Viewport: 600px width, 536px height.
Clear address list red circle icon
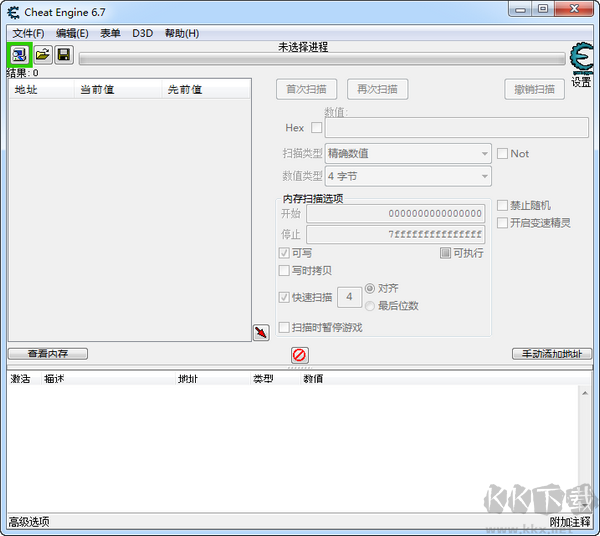[x=299, y=355]
